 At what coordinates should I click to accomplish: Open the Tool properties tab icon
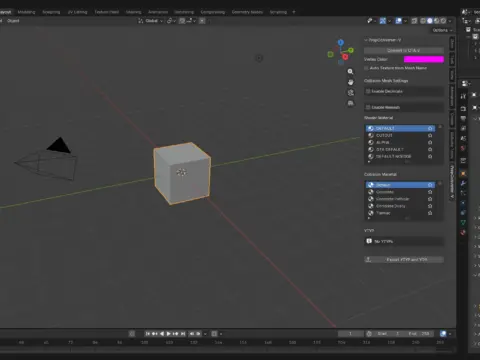[x=463, y=96]
